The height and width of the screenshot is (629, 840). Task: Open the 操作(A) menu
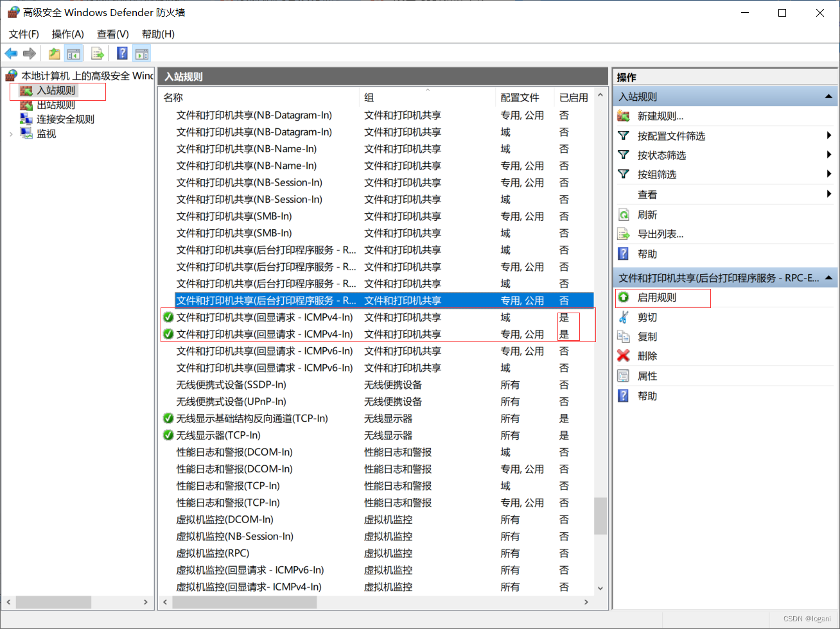click(68, 34)
